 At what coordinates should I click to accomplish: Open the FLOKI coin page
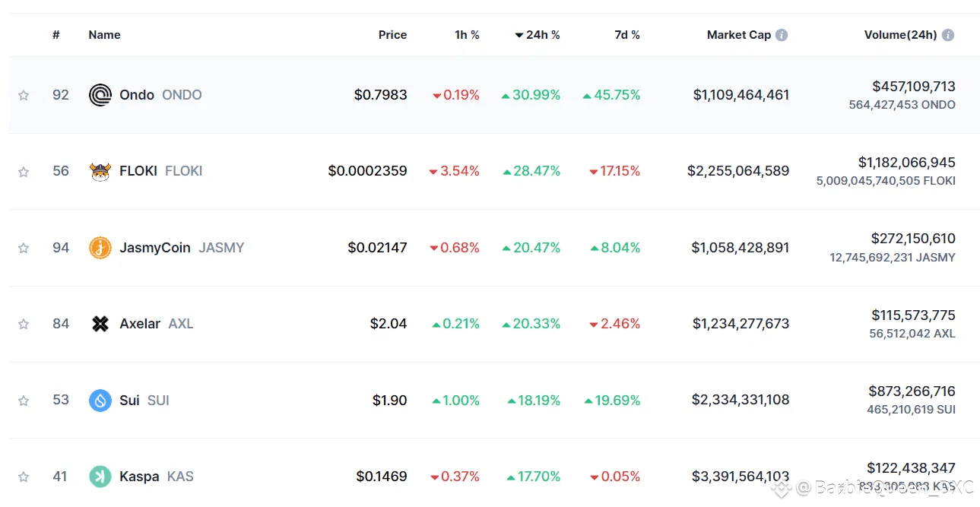160,171
